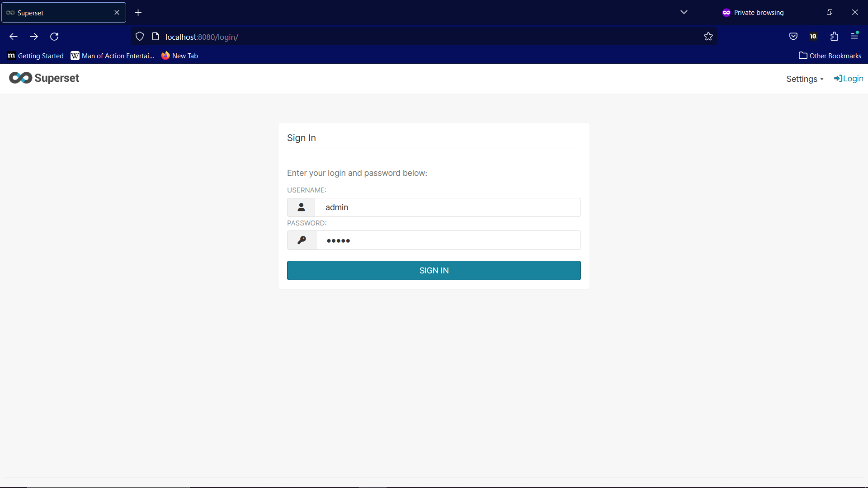868x488 pixels.
Task: Open the list all tabs chevron
Action: tap(684, 13)
